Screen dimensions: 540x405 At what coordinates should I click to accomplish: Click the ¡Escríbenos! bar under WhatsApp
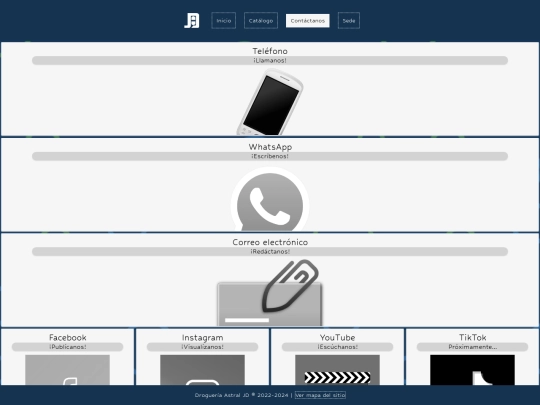270,156
